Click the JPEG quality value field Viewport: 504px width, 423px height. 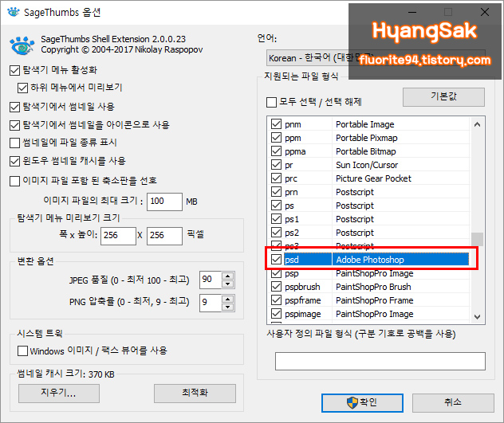point(211,280)
